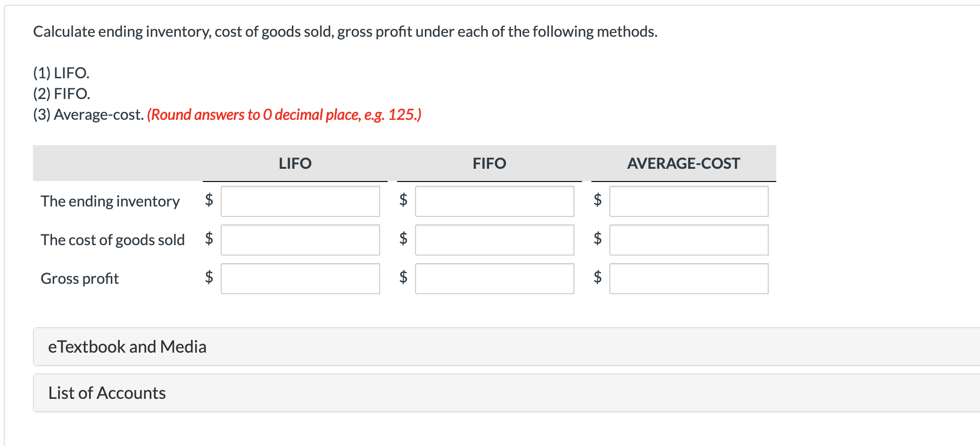Screen dimensions: 980x446
Task: Click the AVERAGE-COST column header
Action: (x=684, y=163)
